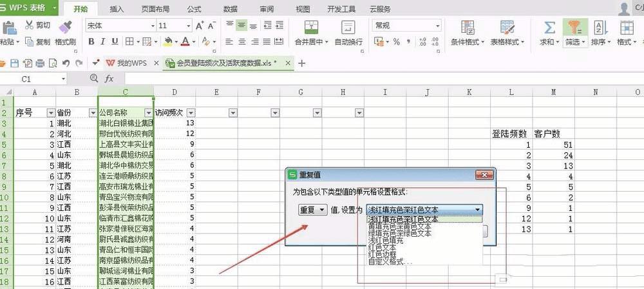Click the WPS 表格 application menu button

click(29, 7)
